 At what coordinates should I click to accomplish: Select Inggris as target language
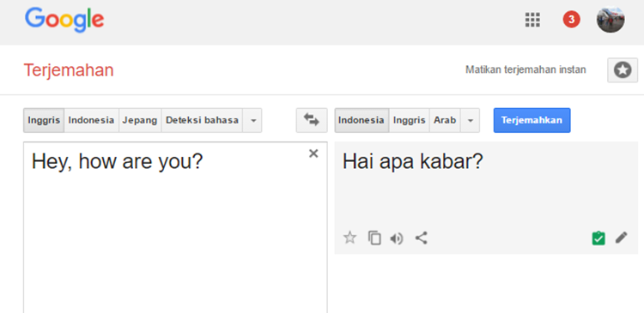click(x=409, y=120)
